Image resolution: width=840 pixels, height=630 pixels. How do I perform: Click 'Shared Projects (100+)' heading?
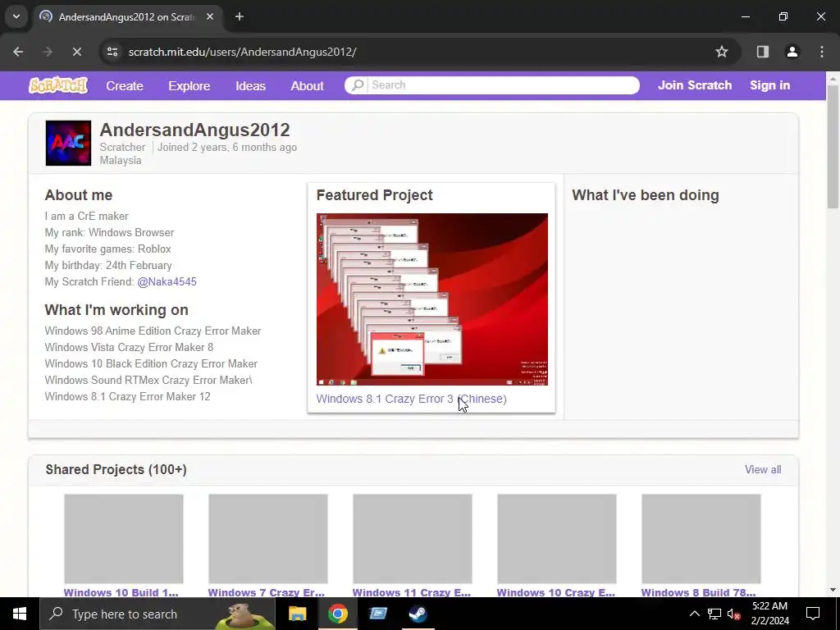pos(116,469)
